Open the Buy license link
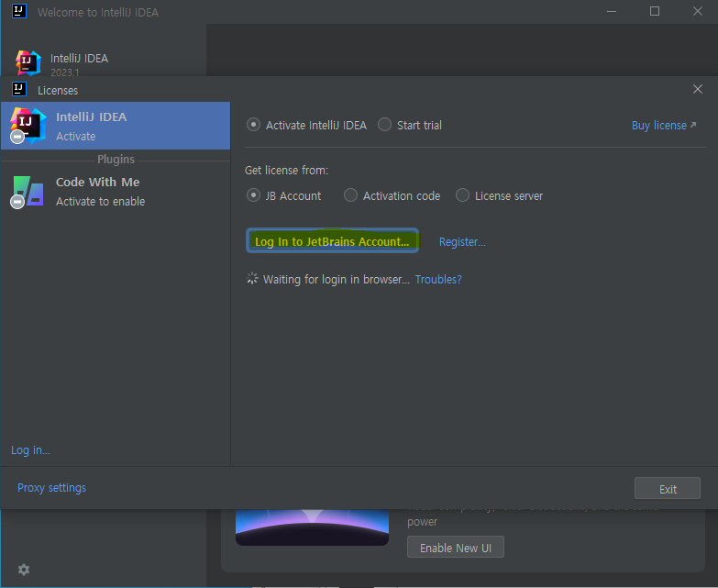 664,125
